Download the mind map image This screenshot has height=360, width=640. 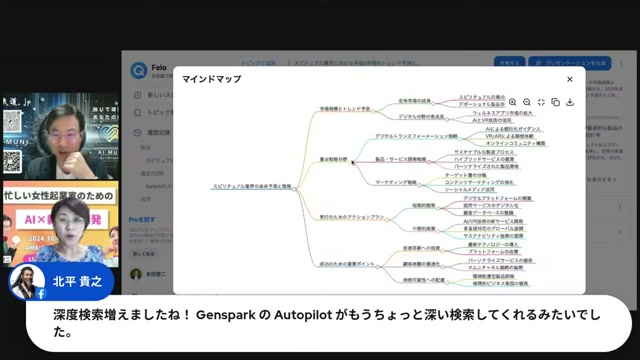tap(570, 102)
